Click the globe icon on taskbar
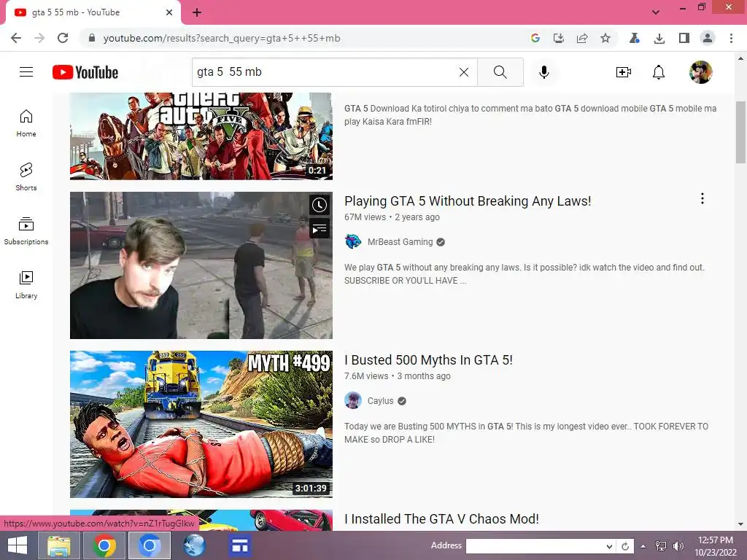Screen dimensions: 747x560 coord(194,545)
